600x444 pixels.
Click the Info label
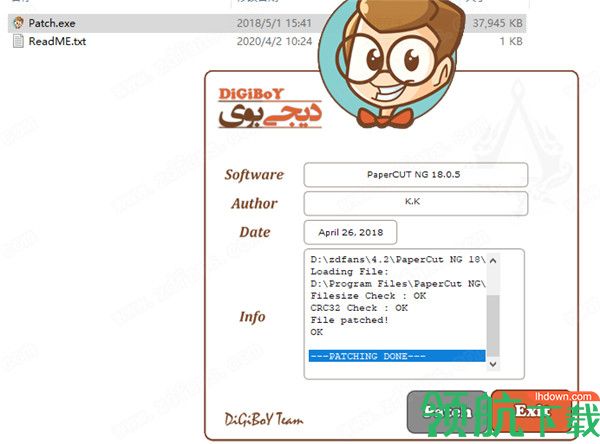[x=253, y=317]
